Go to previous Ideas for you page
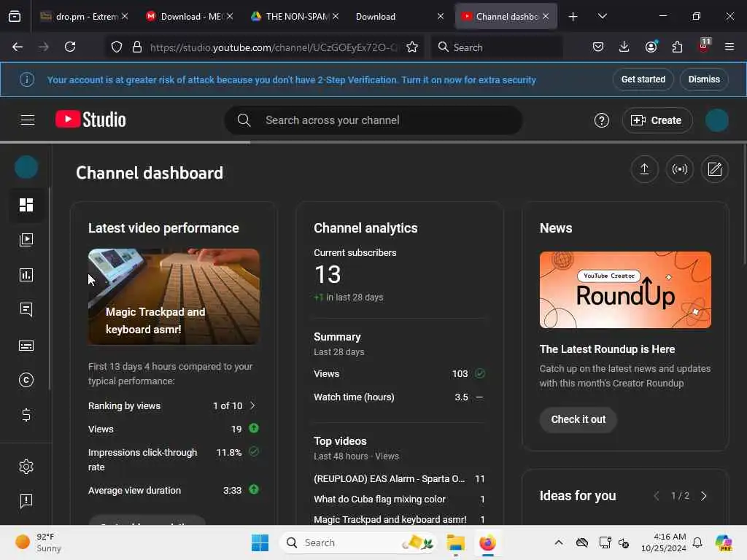This screenshot has width=747, height=560. click(657, 496)
